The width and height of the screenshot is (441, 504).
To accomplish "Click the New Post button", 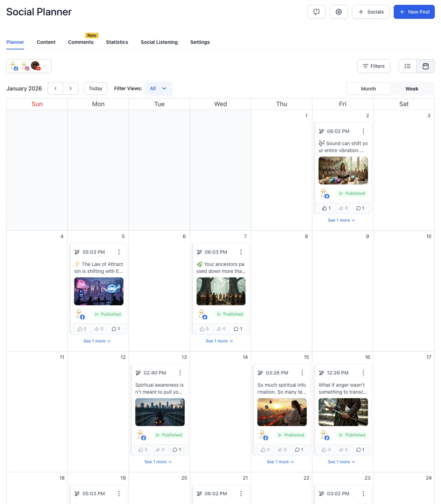I will coord(414,12).
